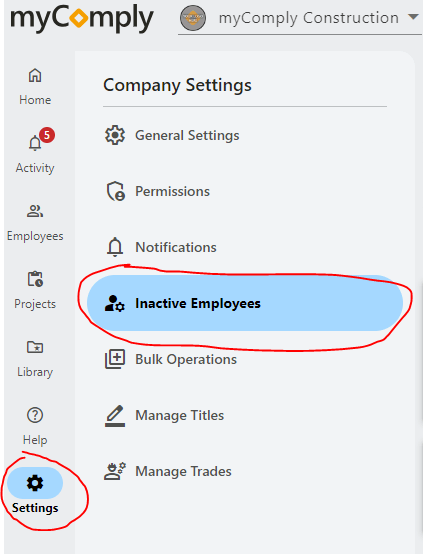Click the Company Settings heading
The height and width of the screenshot is (554, 423).
click(177, 86)
